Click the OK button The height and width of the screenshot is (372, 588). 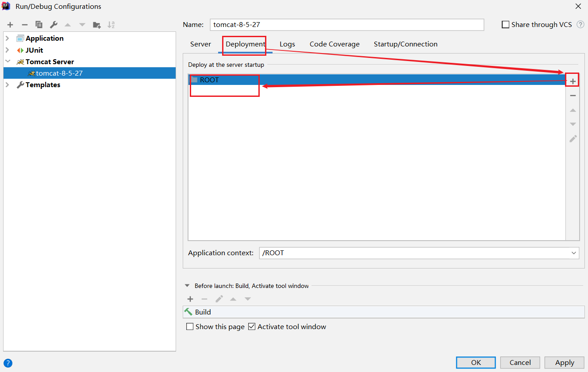click(x=476, y=363)
